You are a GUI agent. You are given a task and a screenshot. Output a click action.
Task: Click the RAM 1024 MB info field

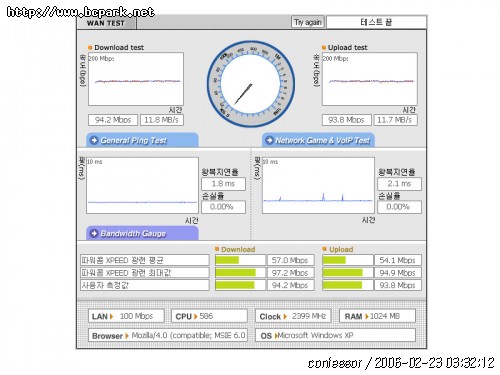pyautogui.click(x=377, y=316)
